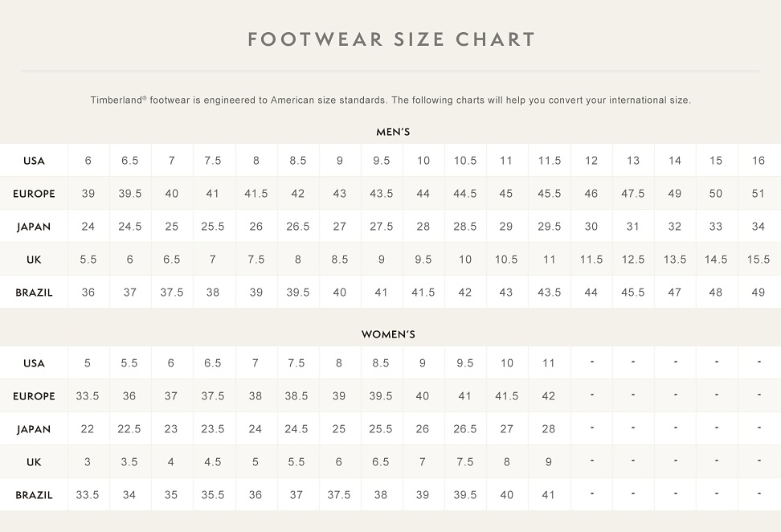Image resolution: width=781 pixels, height=532 pixels.
Task: Click men's Japan size 34 cell
Action: [x=758, y=227]
